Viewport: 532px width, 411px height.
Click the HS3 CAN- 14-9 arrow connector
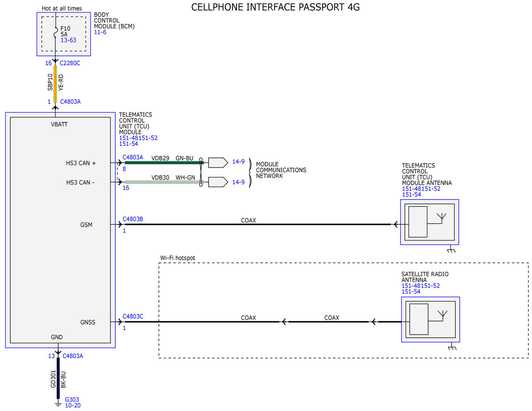[218, 182]
